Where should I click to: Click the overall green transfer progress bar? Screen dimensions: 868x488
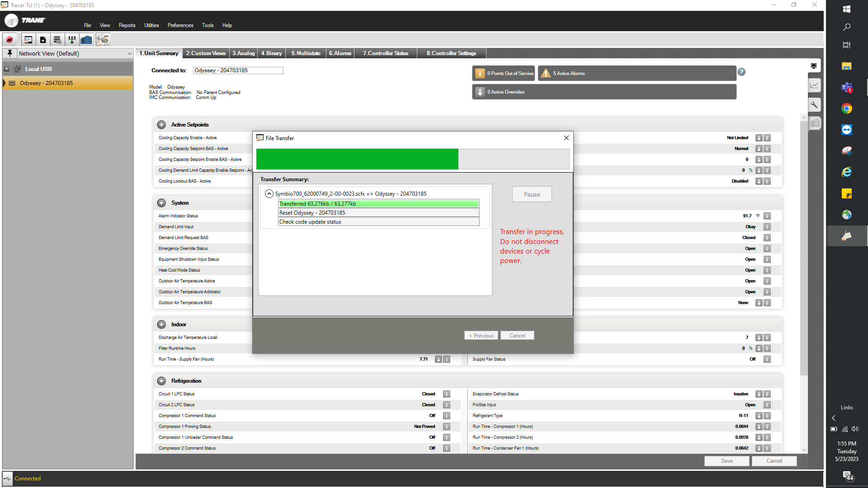tap(413, 159)
